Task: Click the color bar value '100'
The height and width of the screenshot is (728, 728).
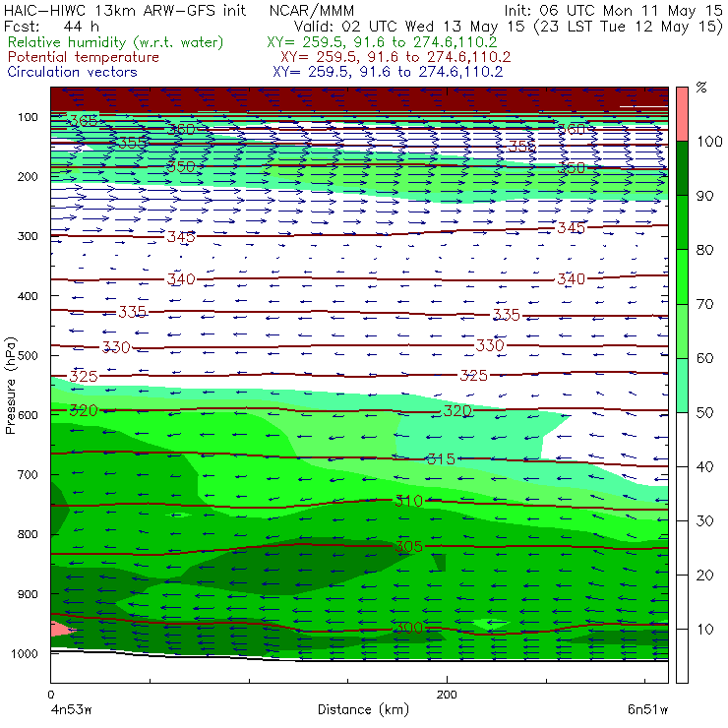Action: [x=709, y=141]
